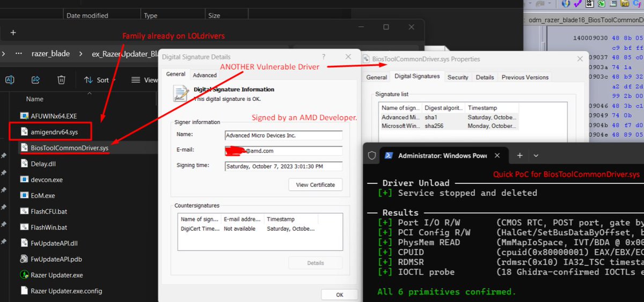Select BiosToolCommonDriver.sys in file list

[x=69, y=147]
